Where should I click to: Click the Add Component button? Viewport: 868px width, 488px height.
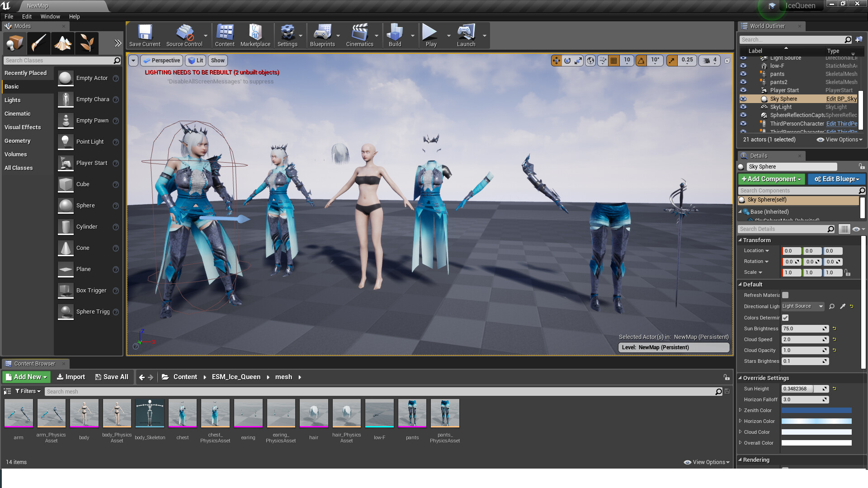pyautogui.click(x=771, y=179)
